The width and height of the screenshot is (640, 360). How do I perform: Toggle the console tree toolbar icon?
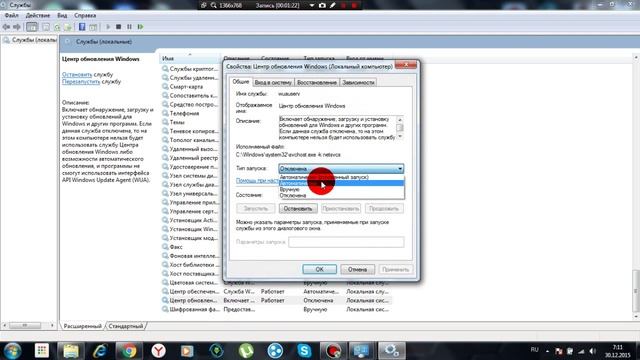tap(31, 27)
